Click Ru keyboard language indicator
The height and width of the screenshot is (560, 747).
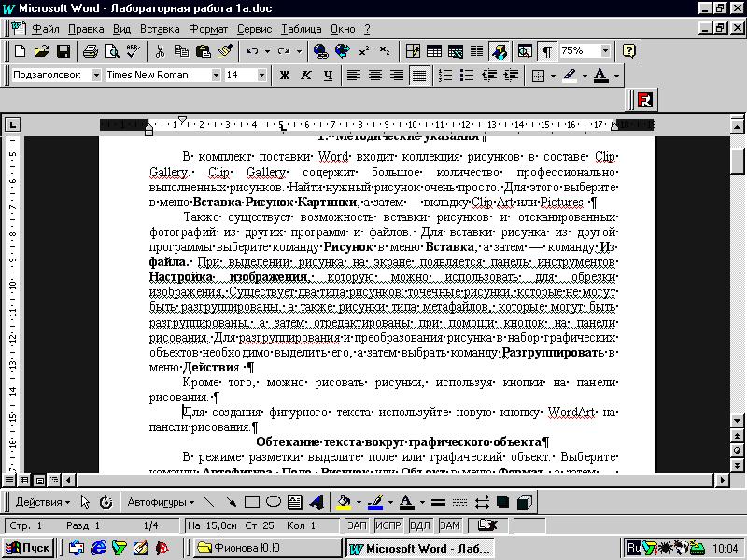pos(634,548)
